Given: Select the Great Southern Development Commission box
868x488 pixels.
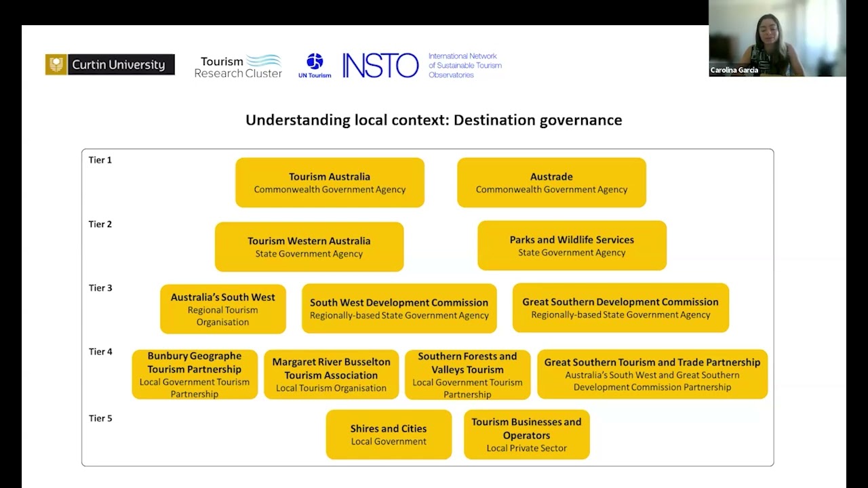Looking at the screenshot, I should [x=620, y=308].
